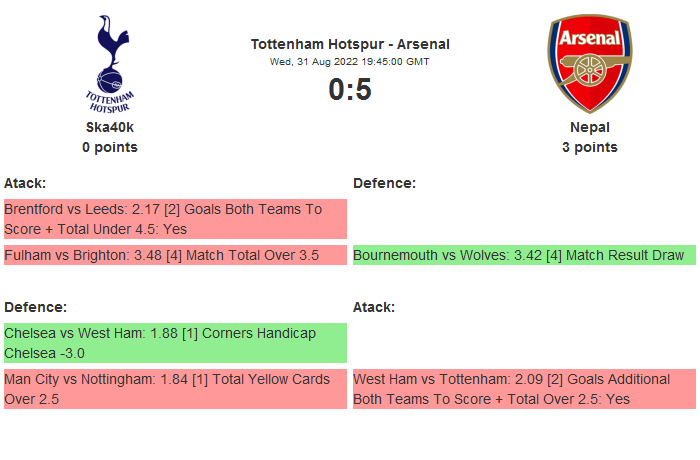
Task: Click the Tottenham Hotspur - Arsenal match title
Action: tap(350, 44)
